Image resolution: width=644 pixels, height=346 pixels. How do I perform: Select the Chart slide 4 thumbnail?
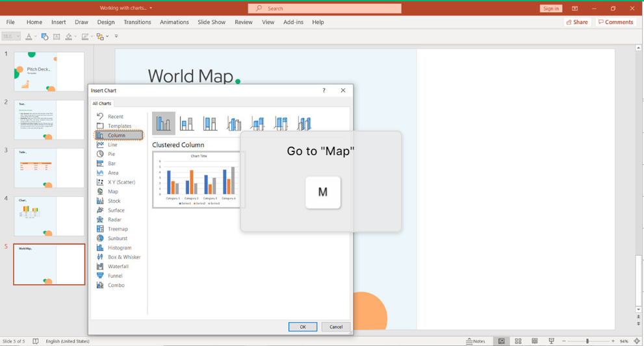tap(49, 216)
